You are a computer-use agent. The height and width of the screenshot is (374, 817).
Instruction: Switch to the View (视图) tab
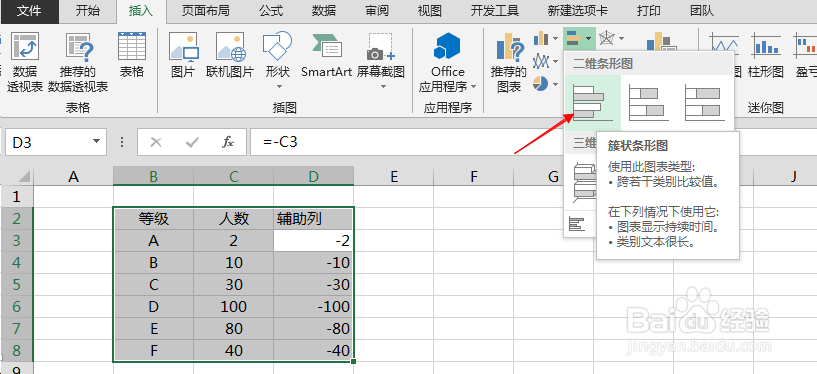(x=429, y=10)
